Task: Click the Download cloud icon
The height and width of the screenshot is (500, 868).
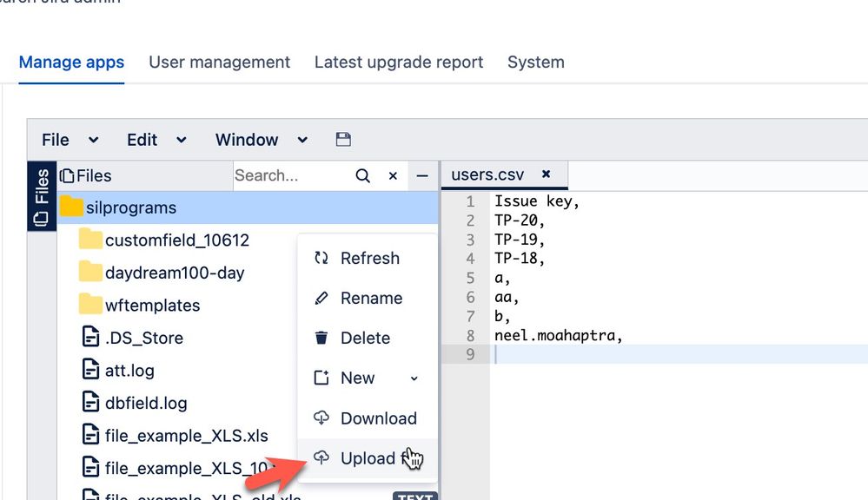Action: pos(321,418)
